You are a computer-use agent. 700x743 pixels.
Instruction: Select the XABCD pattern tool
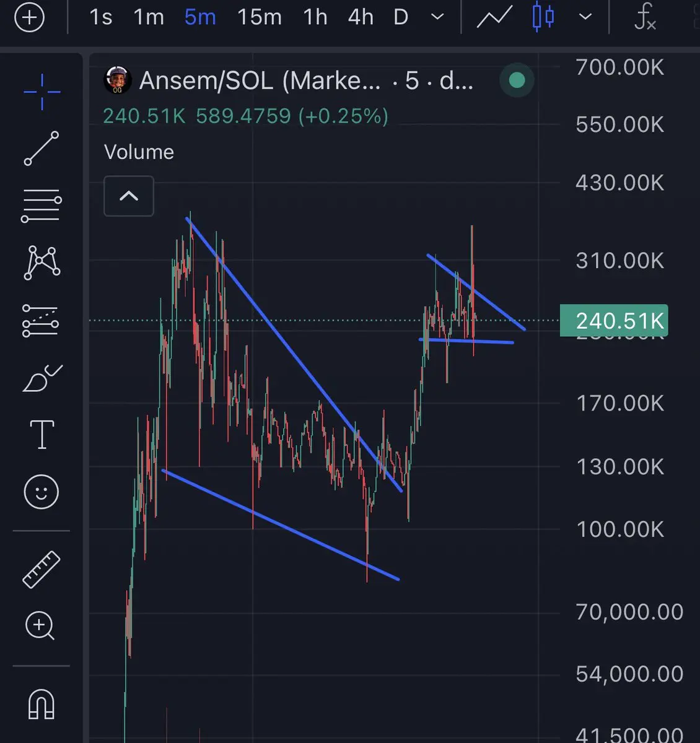(42, 263)
